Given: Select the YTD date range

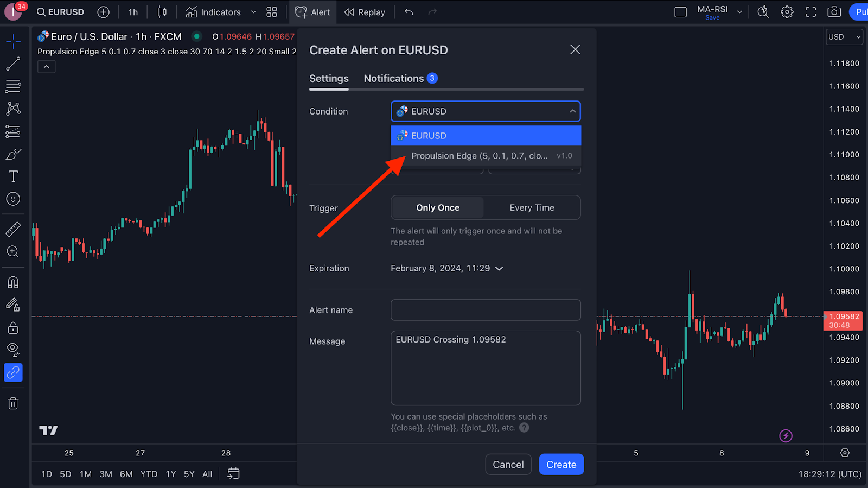Looking at the screenshot, I should 149,474.
